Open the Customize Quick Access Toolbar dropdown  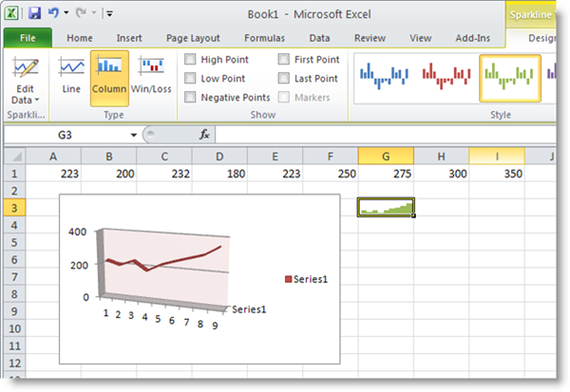click(x=110, y=14)
